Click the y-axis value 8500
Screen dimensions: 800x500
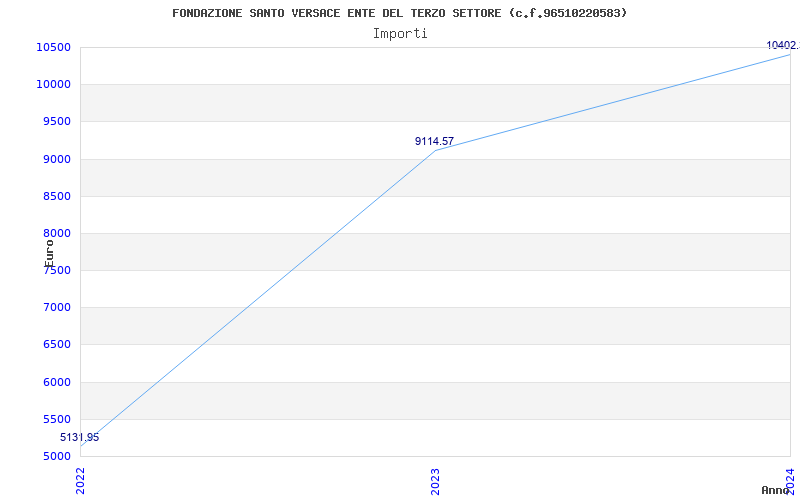[56, 196]
